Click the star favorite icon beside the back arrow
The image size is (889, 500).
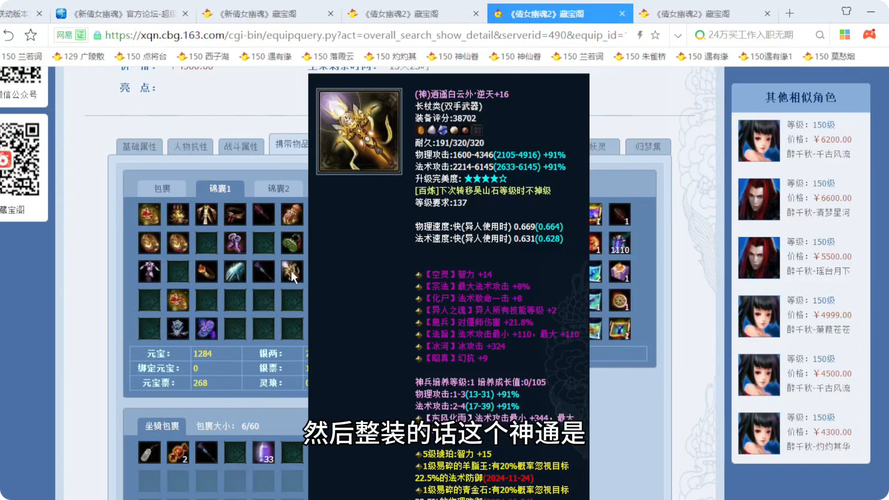coord(31,35)
